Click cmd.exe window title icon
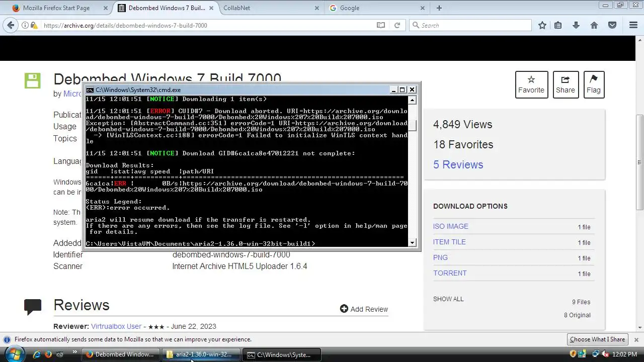 (x=90, y=90)
